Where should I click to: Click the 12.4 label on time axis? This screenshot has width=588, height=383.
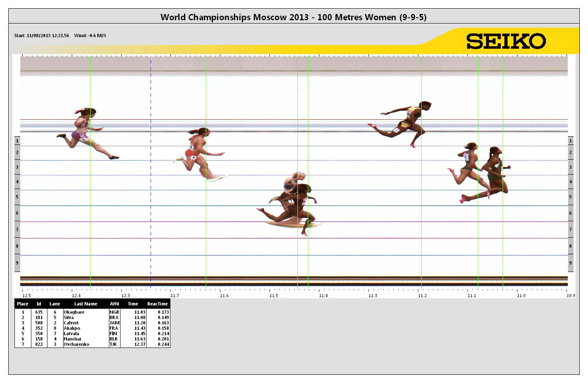[76, 296]
